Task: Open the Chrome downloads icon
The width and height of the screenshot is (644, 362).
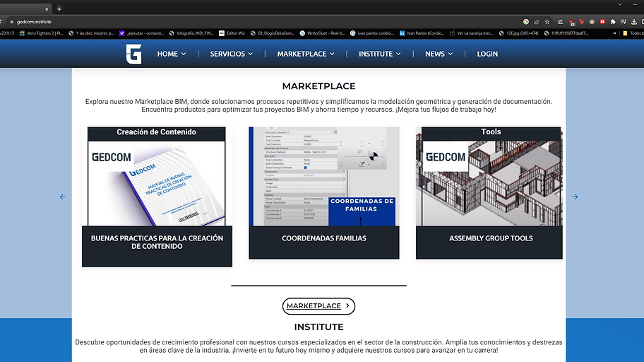Action: [634, 22]
